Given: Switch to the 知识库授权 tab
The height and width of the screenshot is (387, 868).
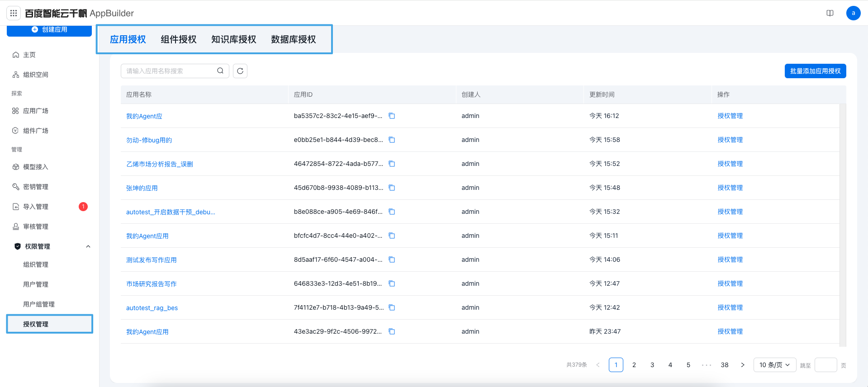Looking at the screenshot, I should (x=234, y=39).
